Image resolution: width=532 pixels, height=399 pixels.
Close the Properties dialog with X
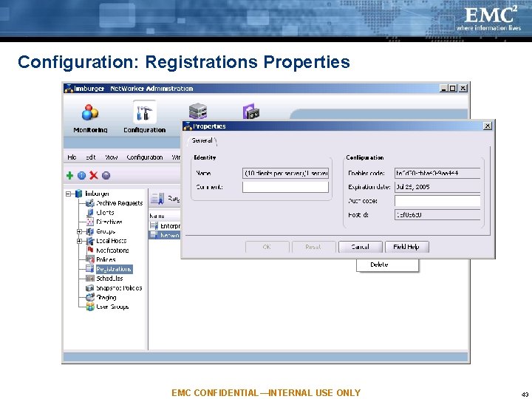[488, 126]
